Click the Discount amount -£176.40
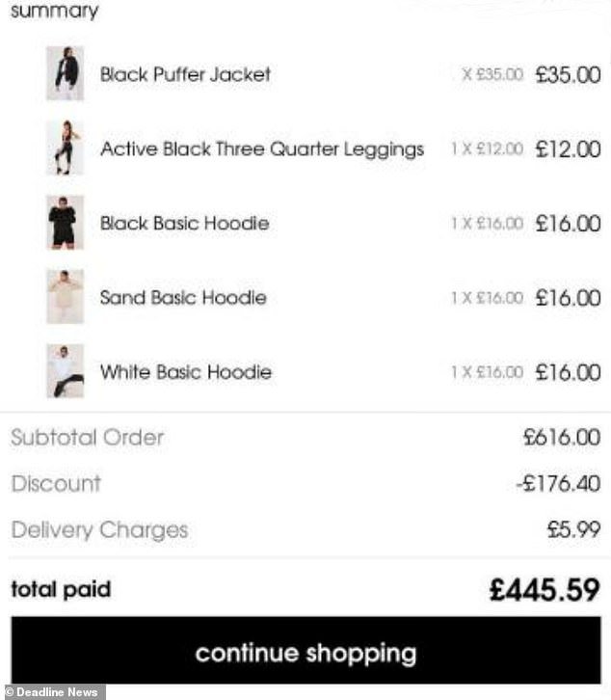The width and height of the screenshot is (611, 700). tap(558, 483)
